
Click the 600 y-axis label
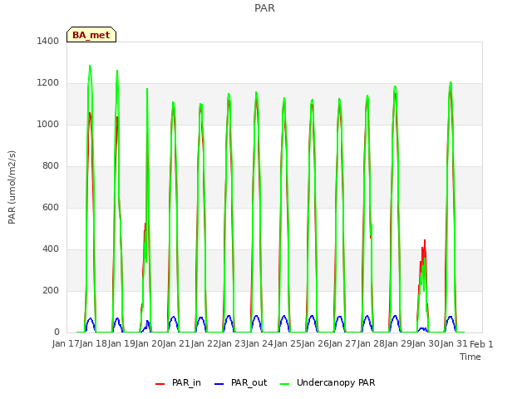point(51,207)
